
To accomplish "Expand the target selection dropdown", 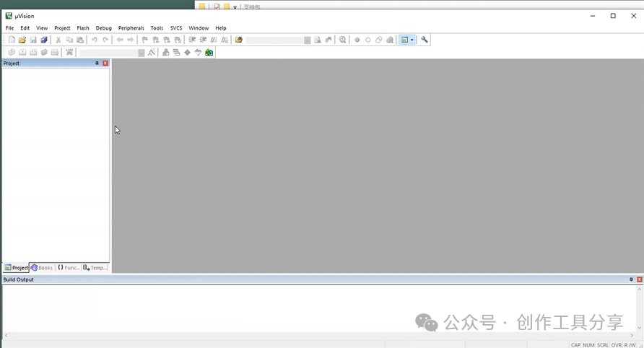I will tap(142, 53).
